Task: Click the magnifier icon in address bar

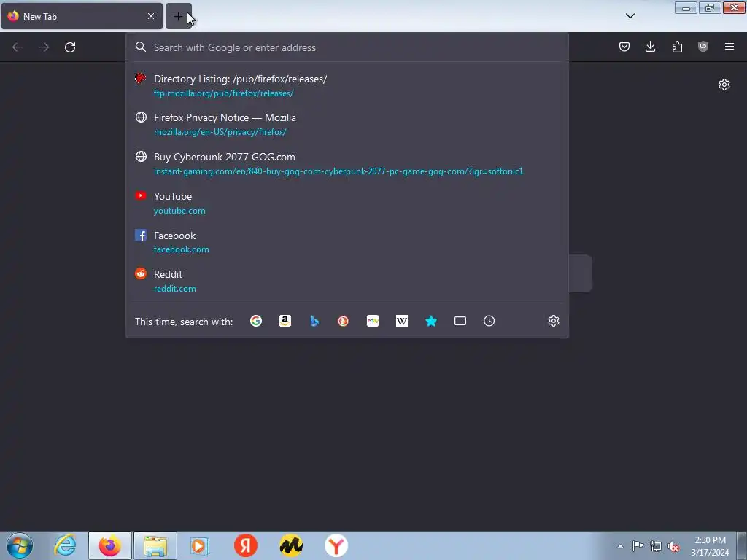Action: (141, 47)
